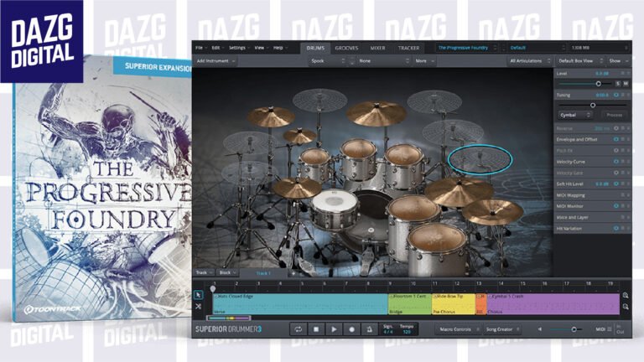Select the Verse hats block
The width and height of the screenshot is (644, 362).
point(300,304)
